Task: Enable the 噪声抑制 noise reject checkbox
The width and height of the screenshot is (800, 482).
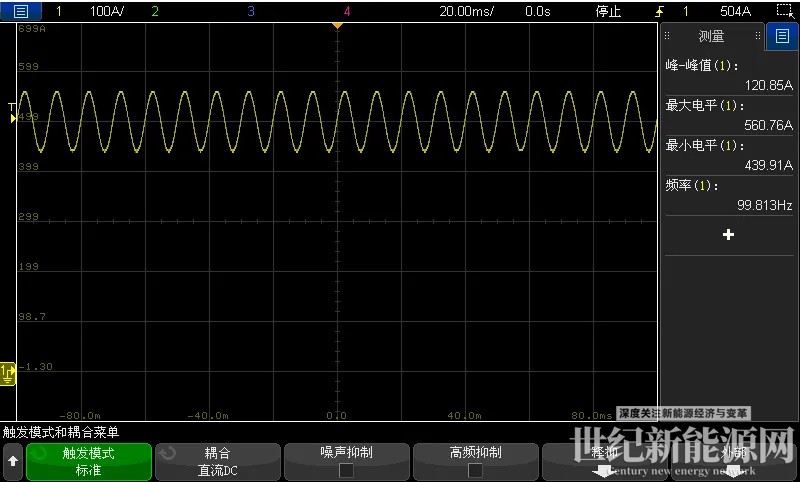Action: click(x=347, y=470)
